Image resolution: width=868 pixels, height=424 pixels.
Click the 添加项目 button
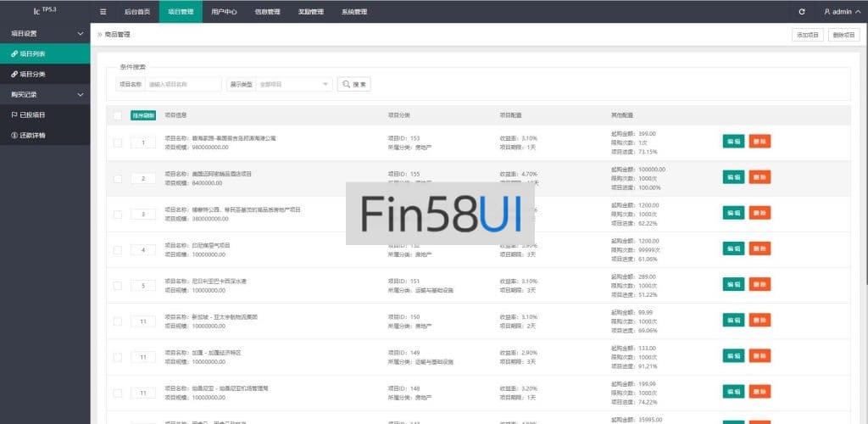pos(807,35)
